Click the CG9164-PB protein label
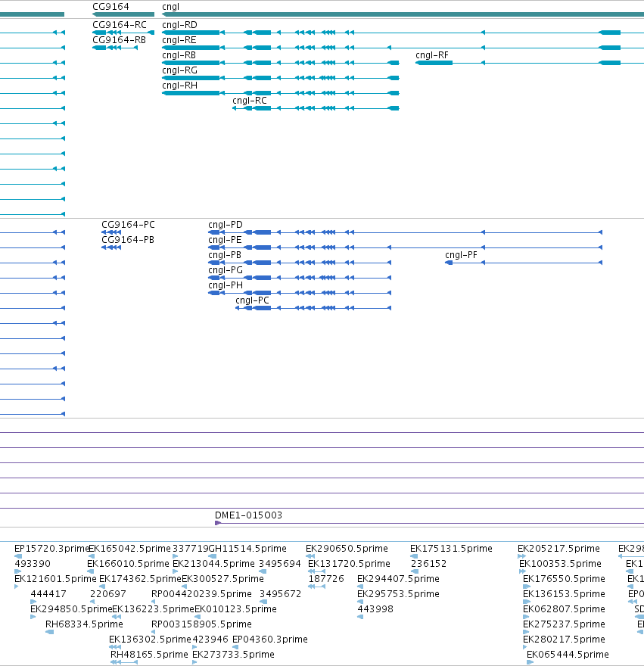 point(127,240)
